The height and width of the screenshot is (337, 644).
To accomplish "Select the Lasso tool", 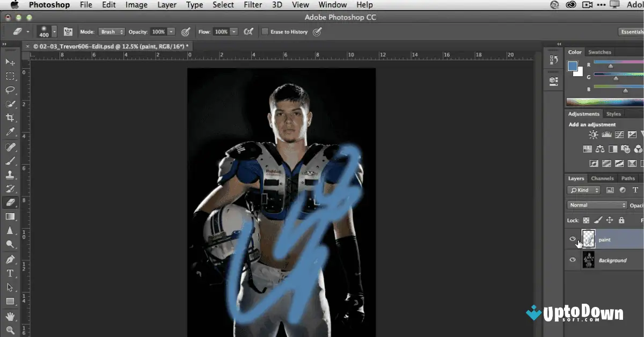I will coord(10,90).
